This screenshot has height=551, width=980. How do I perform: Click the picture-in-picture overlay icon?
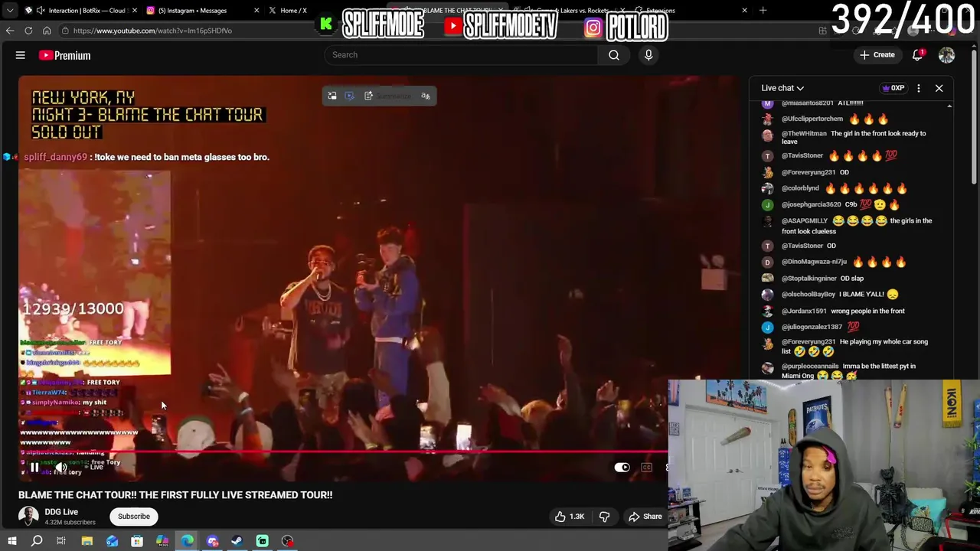coord(332,96)
